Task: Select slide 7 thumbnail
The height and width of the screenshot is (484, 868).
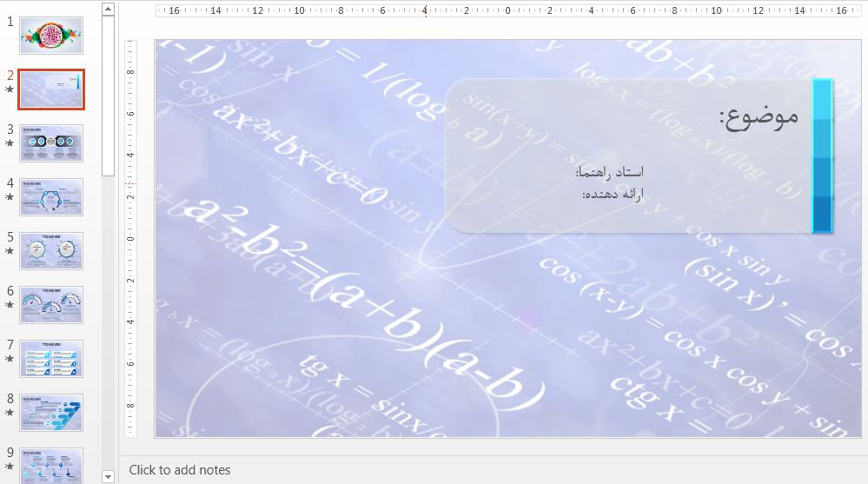Action: (x=51, y=358)
